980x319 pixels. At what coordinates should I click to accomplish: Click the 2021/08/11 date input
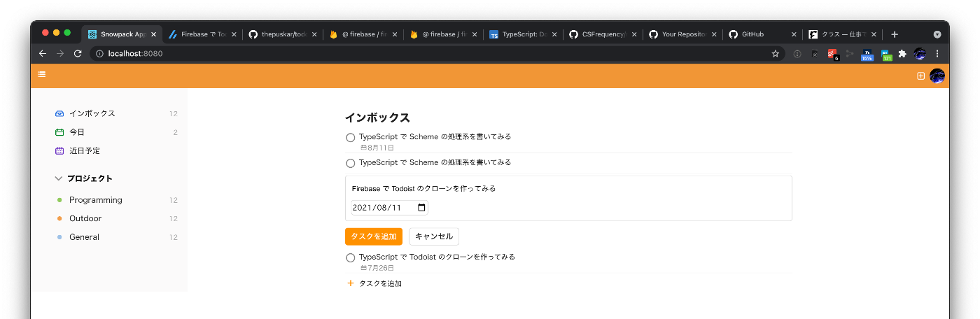389,208
